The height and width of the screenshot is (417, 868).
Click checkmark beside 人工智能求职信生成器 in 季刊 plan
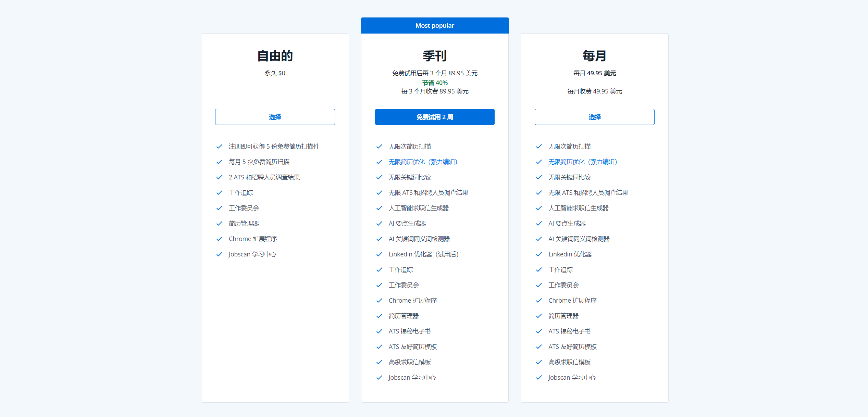tap(379, 208)
